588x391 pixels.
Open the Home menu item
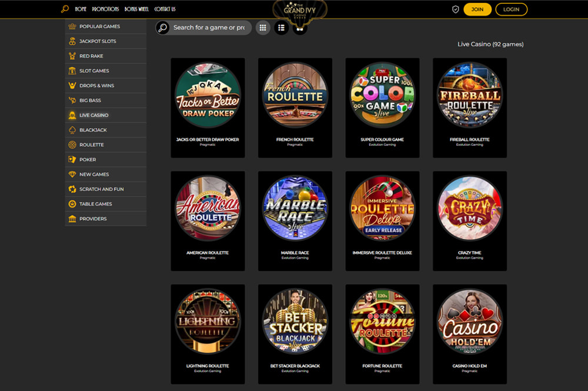[x=81, y=9]
